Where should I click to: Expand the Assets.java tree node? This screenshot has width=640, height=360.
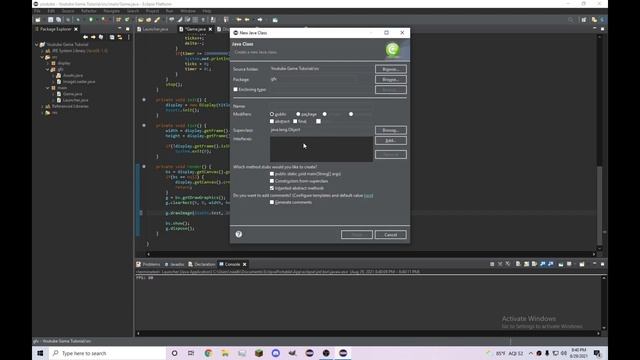[x=53, y=76]
